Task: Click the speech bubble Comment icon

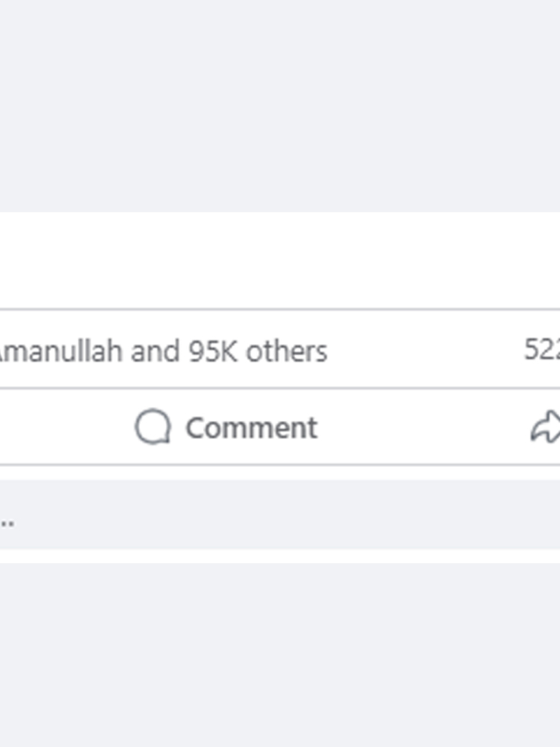Action: click(x=153, y=426)
